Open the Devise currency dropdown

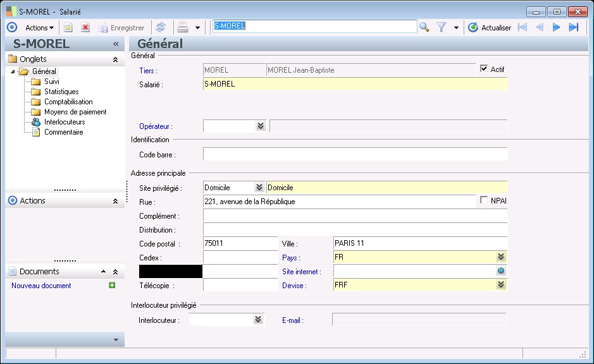[501, 285]
